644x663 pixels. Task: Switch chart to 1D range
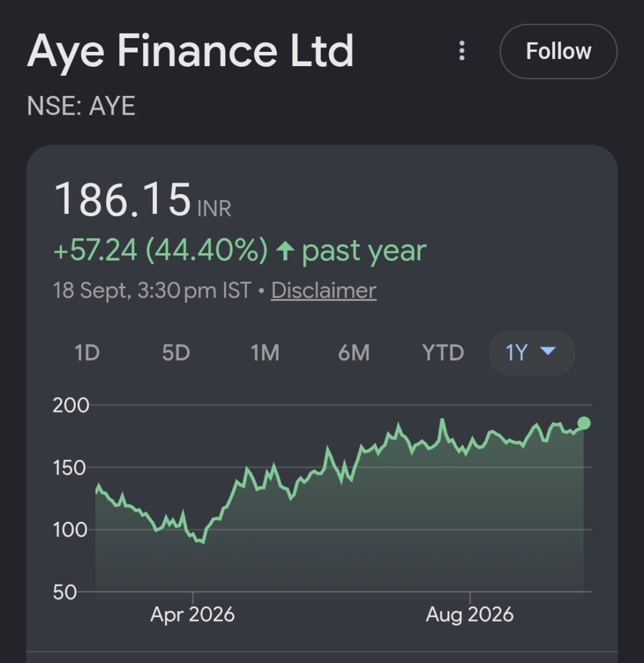pyautogui.click(x=87, y=353)
